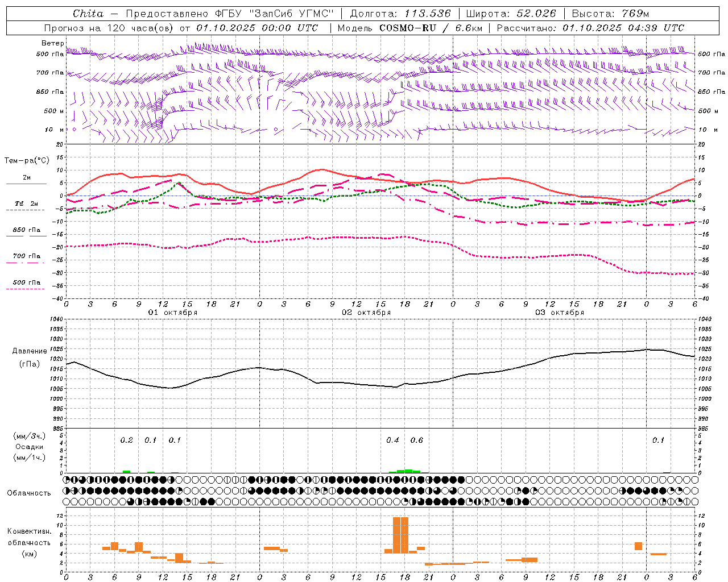Click the forecast start time 01.10.2025 00:00 UTC
This screenshot has height=582, width=728.
click(257, 28)
